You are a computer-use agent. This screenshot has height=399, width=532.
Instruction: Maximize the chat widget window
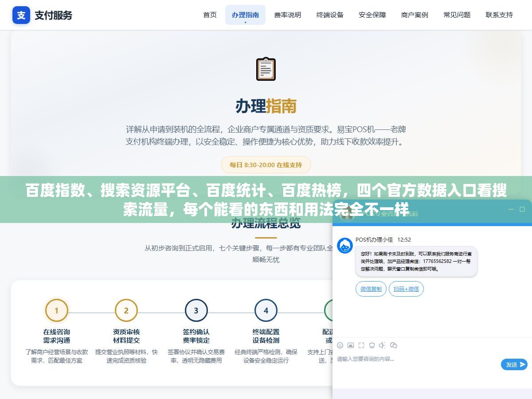point(523,209)
